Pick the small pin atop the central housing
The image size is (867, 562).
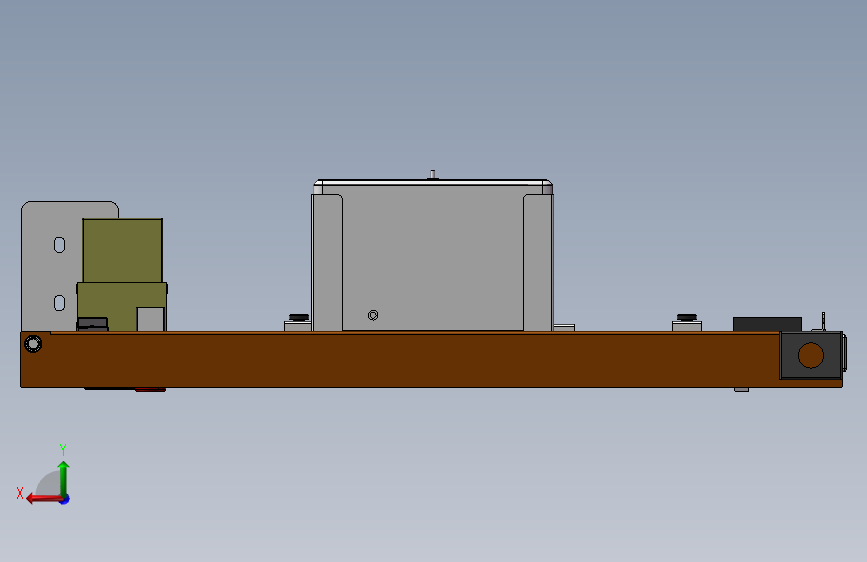point(432,175)
